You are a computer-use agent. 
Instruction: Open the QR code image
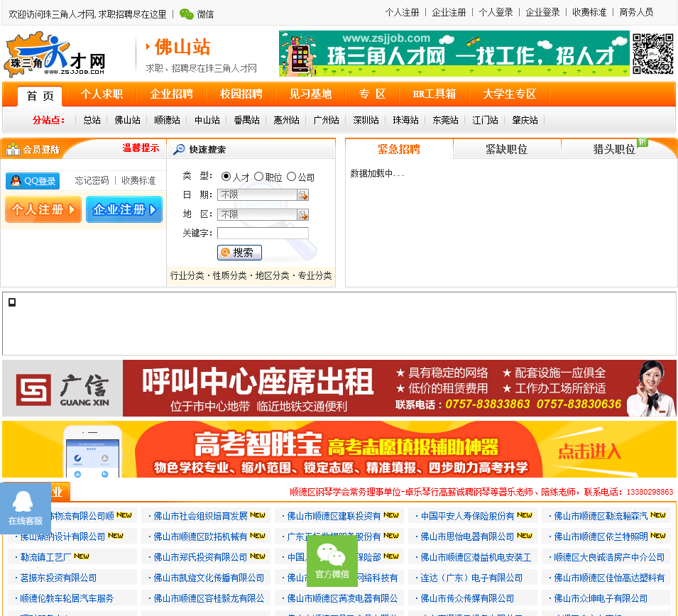pyautogui.click(x=653, y=54)
